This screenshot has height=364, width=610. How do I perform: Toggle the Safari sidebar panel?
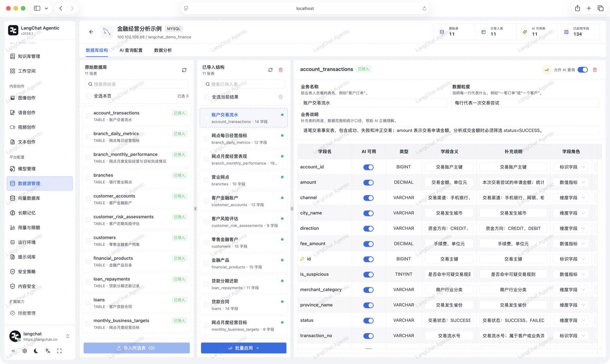pos(37,8)
